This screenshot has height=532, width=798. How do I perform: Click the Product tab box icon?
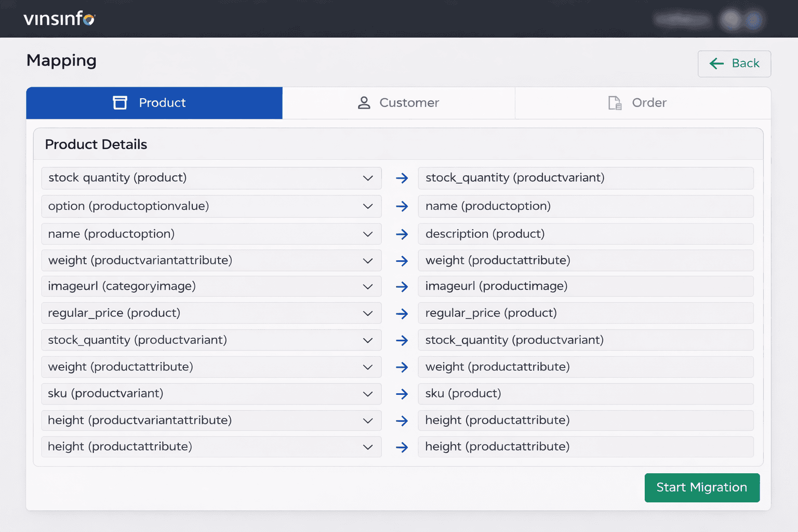pyautogui.click(x=120, y=103)
